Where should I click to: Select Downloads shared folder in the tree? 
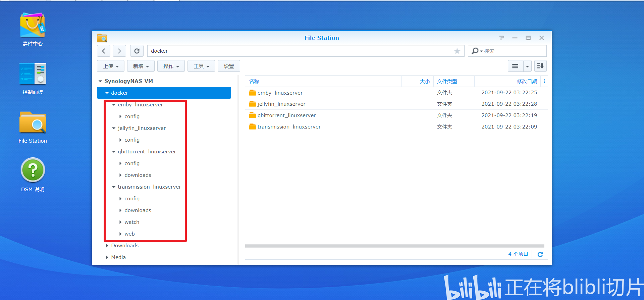point(125,246)
